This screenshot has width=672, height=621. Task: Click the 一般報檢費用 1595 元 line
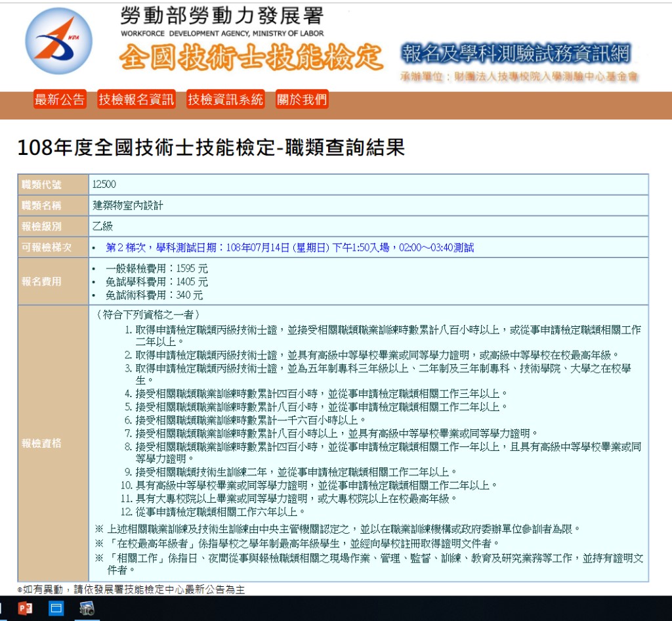[x=157, y=268]
